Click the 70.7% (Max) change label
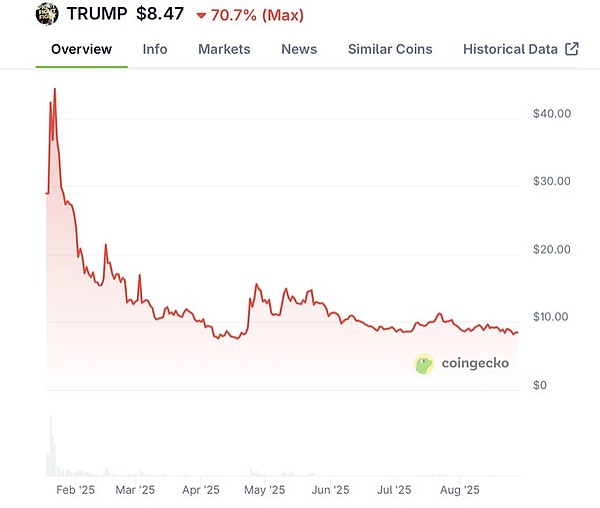The height and width of the screenshot is (508, 600). (257, 16)
